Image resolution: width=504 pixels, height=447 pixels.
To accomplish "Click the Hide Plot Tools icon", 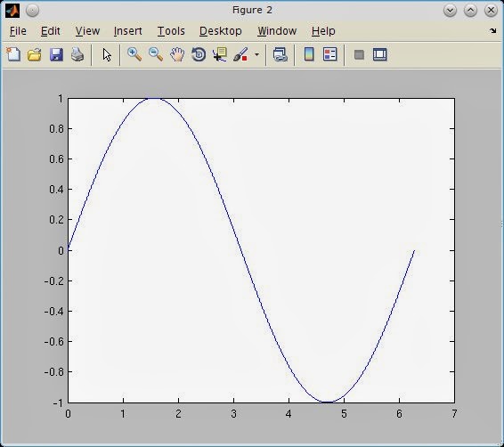I will (x=359, y=54).
